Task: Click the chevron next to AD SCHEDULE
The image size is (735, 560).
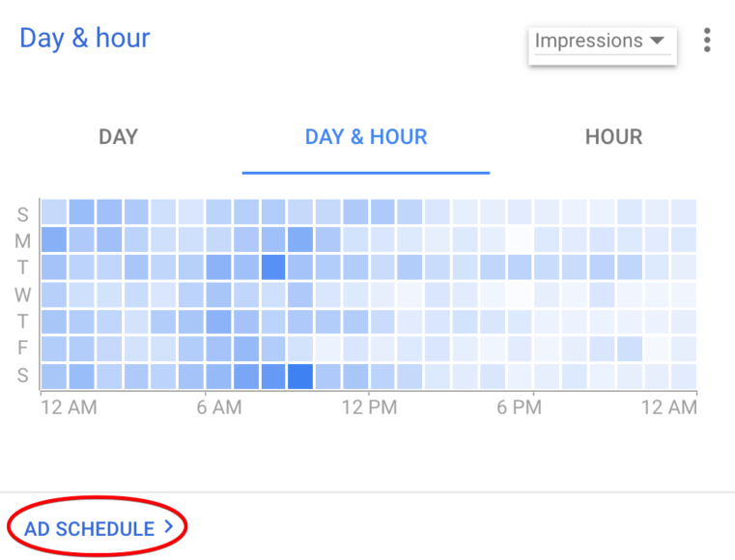Action: [168, 527]
